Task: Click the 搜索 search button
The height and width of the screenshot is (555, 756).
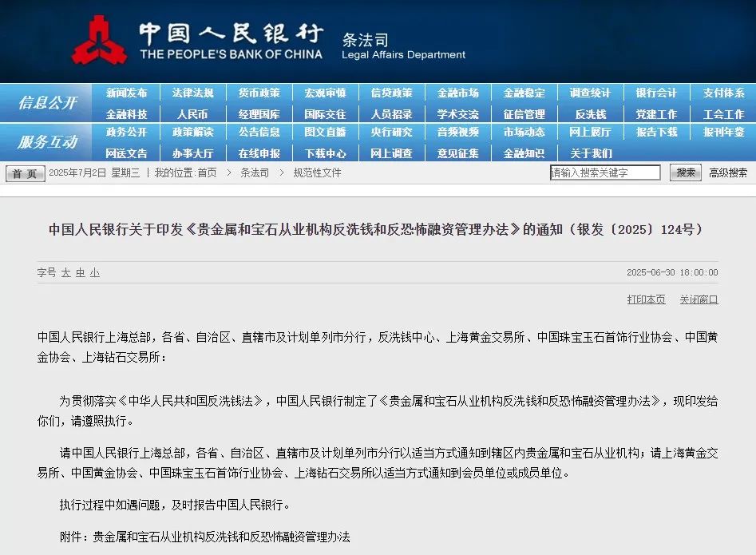Action: (x=686, y=172)
